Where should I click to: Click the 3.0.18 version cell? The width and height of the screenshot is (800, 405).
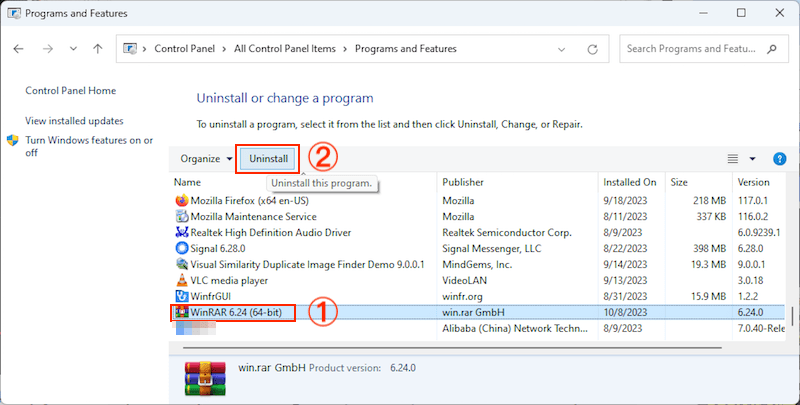pos(751,280)
